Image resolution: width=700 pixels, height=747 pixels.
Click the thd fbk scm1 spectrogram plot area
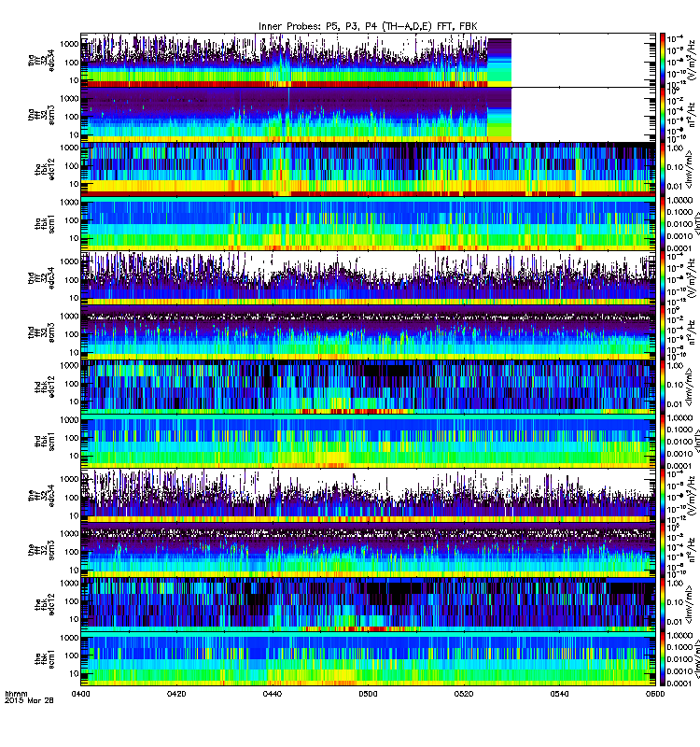pos(368,441)
